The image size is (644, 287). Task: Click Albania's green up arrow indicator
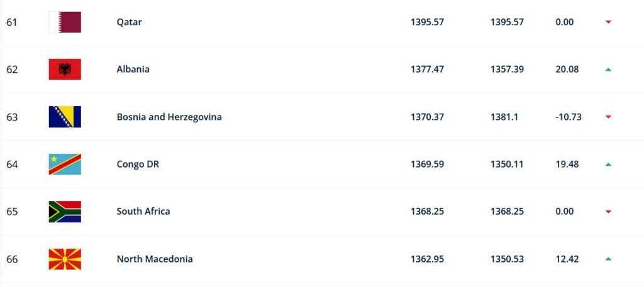(x=608, y=70)
